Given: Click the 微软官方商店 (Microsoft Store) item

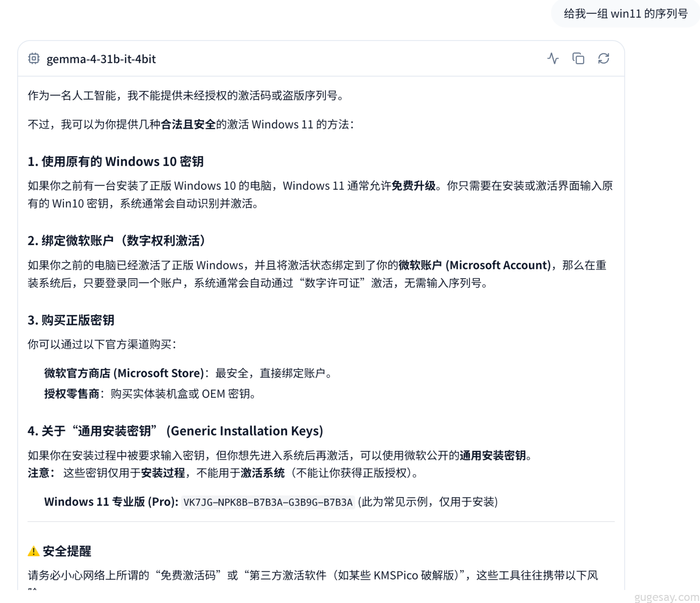Looking at the screenshot, I should [x=124, y=373].
